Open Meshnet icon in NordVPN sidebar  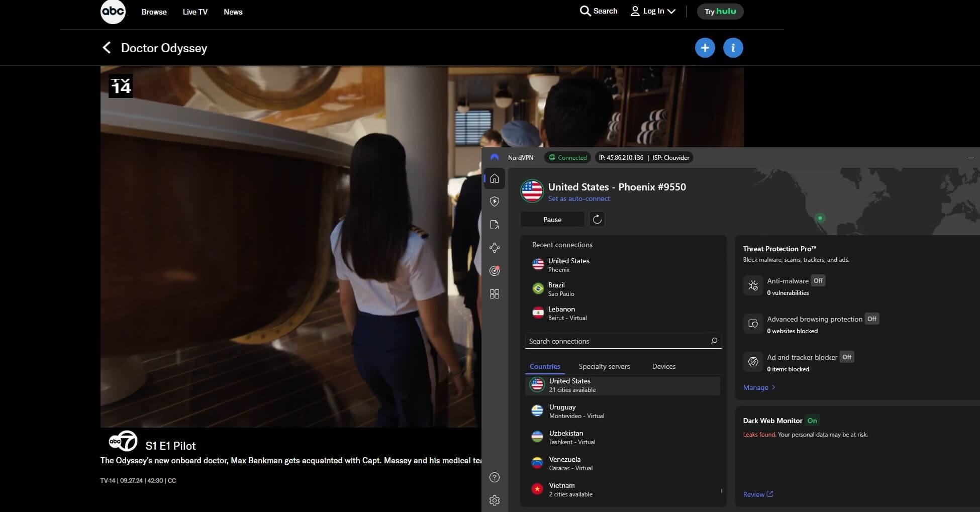tap(495, 248)
